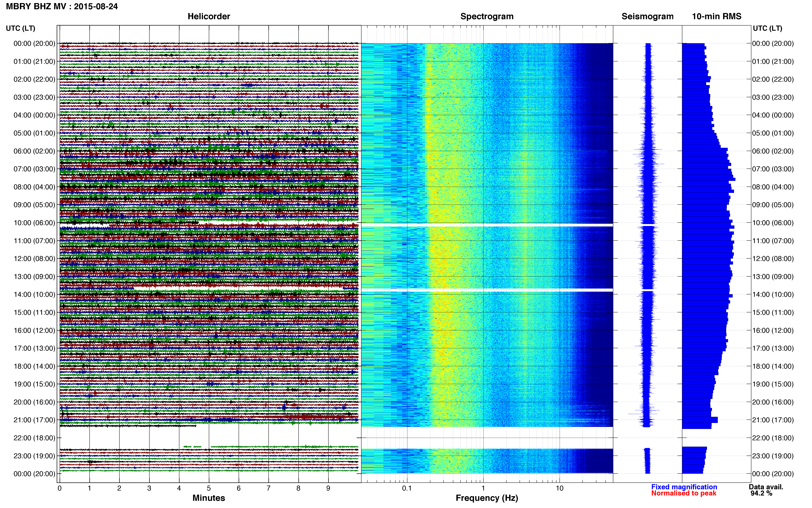812x508 pixels.
Task: Click right-axis time label "03:00 (23:00)"
Action: [x=773, y=97]
